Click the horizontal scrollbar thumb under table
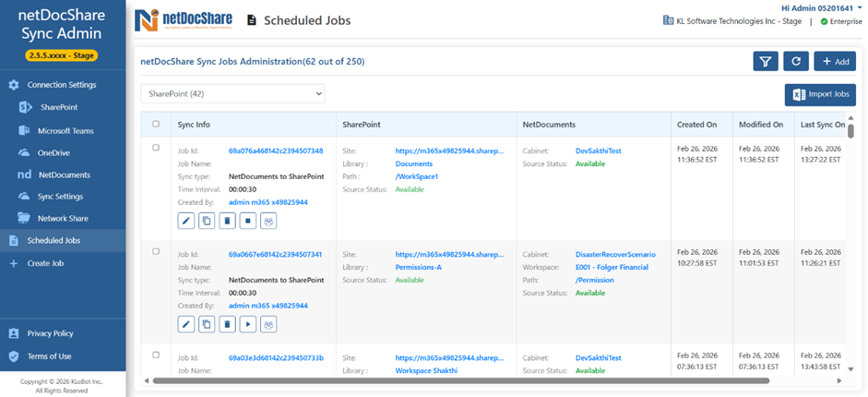Image resolution: width=868 pixels, height=397 pixels. [460, 380]
